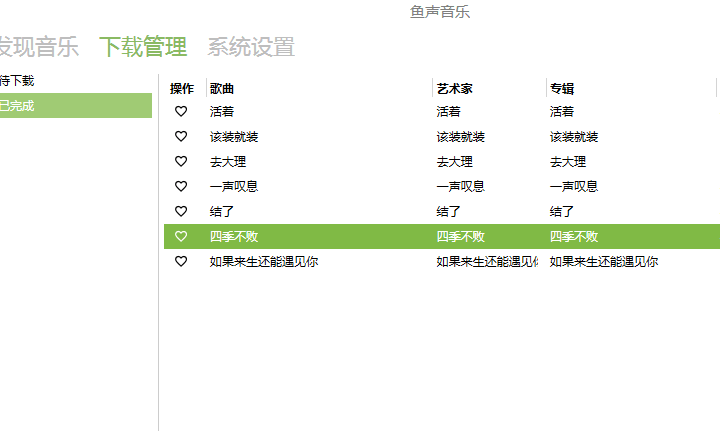Like the song 去大理 using heart
720x431 pixels.
click(x=181, y=162)
